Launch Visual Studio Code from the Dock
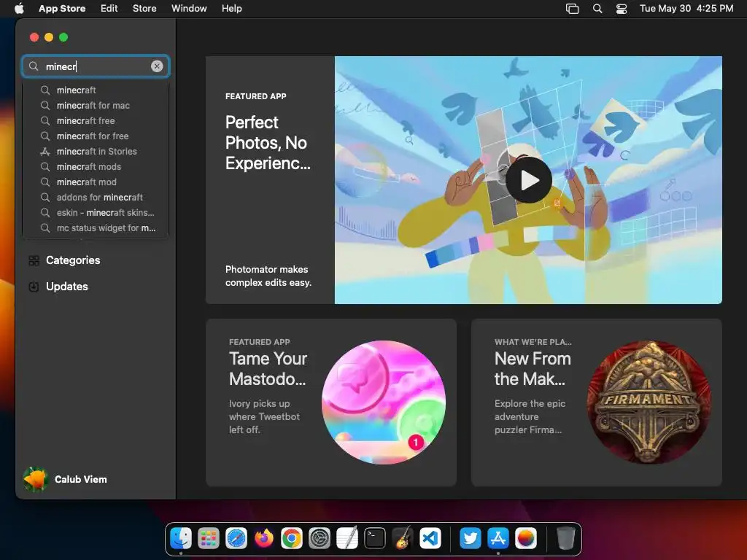 pyautogui.click(x=430, y=539)
